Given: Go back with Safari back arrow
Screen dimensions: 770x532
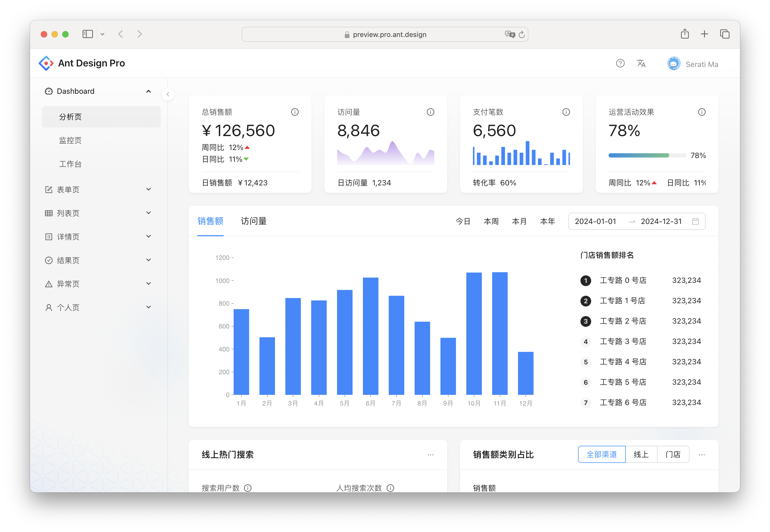Looking at the screenshot, I should coord(121,34).
